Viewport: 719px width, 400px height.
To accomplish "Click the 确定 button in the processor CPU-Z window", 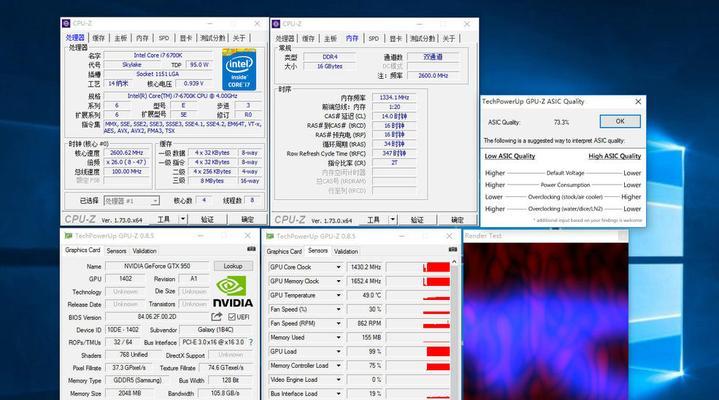I will click(x=248, y=219).
